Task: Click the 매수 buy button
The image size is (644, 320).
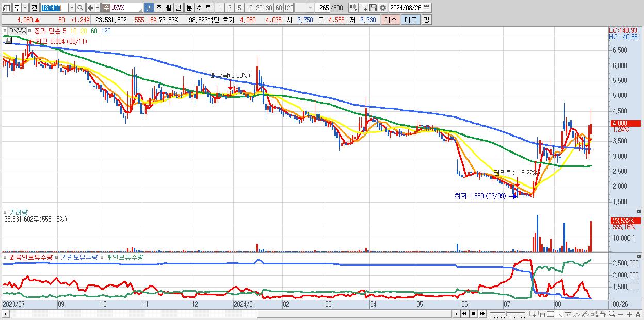Action: [x=390, y=20]
